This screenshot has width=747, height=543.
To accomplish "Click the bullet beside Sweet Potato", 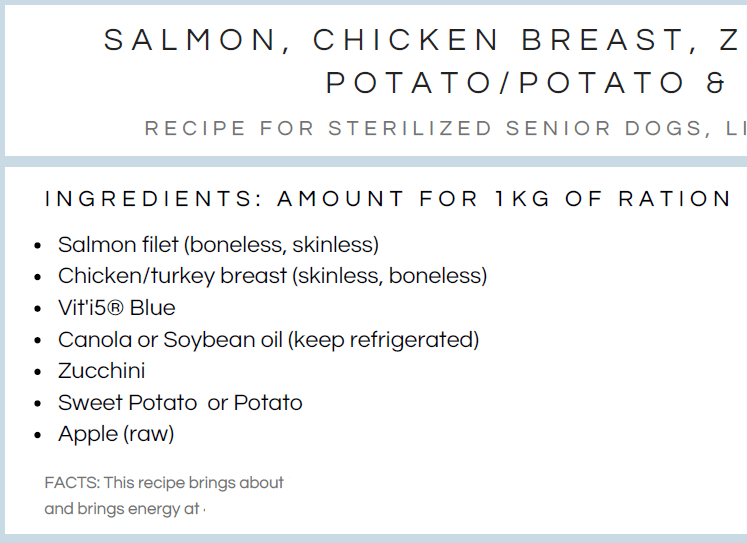I will point(38,403).
